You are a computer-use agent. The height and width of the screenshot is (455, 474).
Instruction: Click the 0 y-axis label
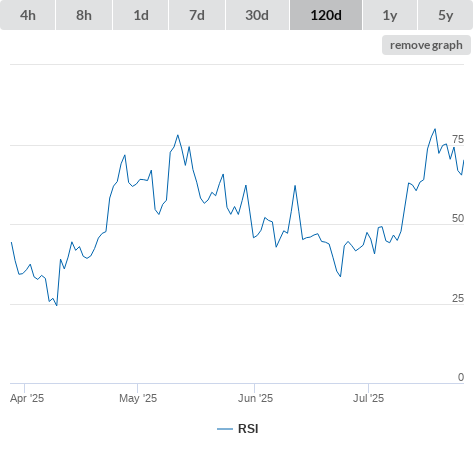point(461,377)
